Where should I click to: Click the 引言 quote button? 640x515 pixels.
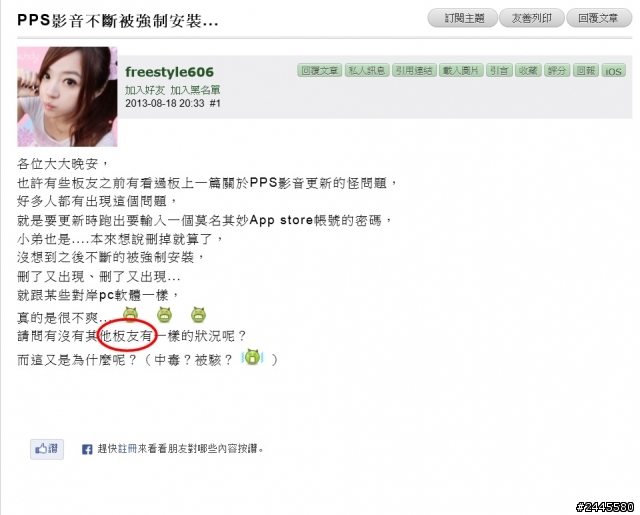(x=499, y=71)
